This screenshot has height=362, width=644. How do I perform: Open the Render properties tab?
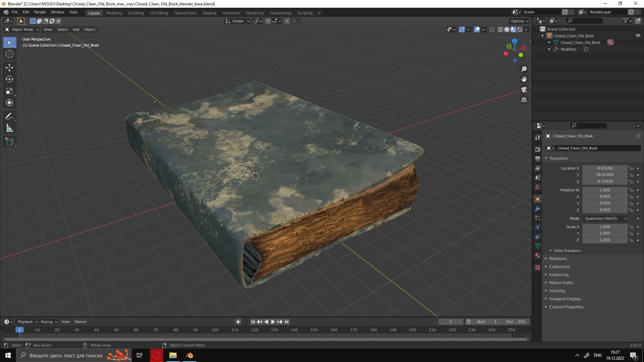[538, 149]
